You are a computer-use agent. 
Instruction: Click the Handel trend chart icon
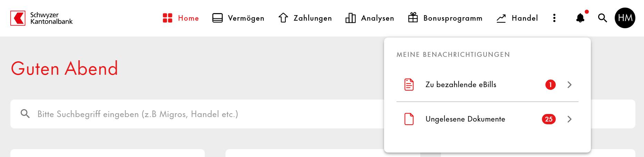point(501,18)
